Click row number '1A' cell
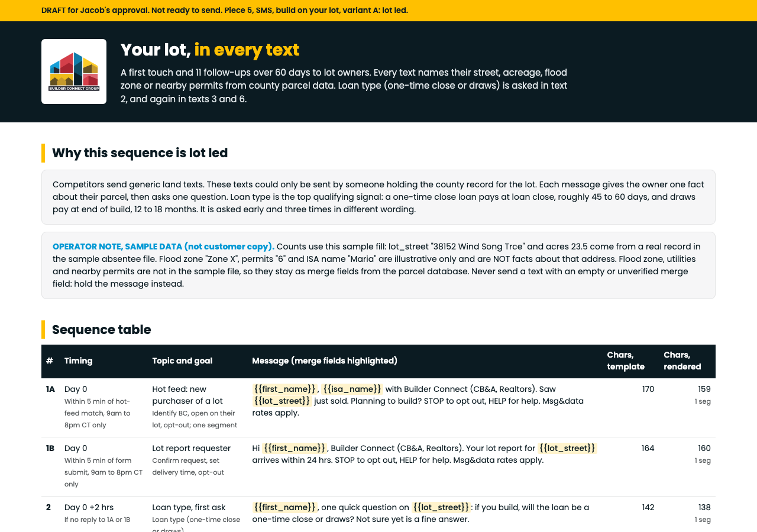 point(50,389)
